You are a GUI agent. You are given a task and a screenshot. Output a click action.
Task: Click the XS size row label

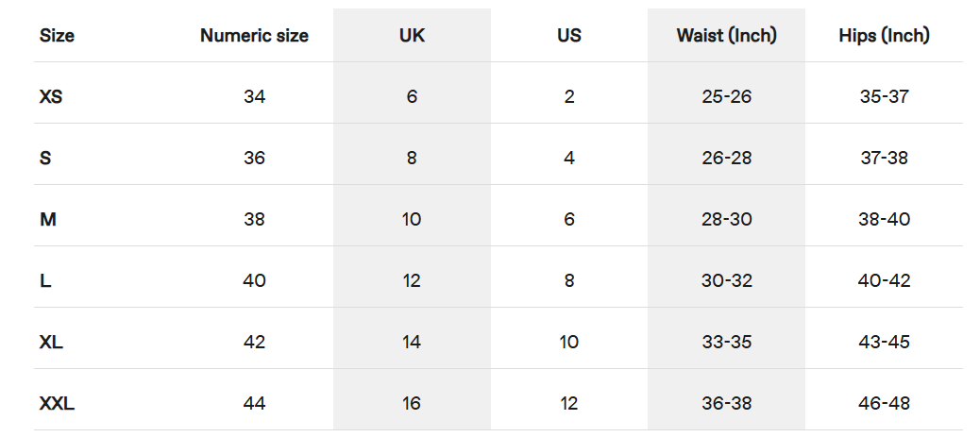click(51, 97)
